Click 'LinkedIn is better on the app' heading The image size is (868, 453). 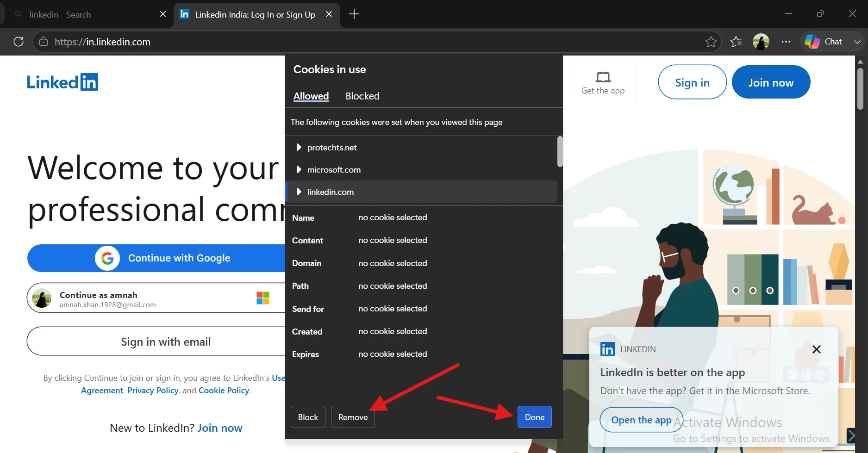coord(673,372)
